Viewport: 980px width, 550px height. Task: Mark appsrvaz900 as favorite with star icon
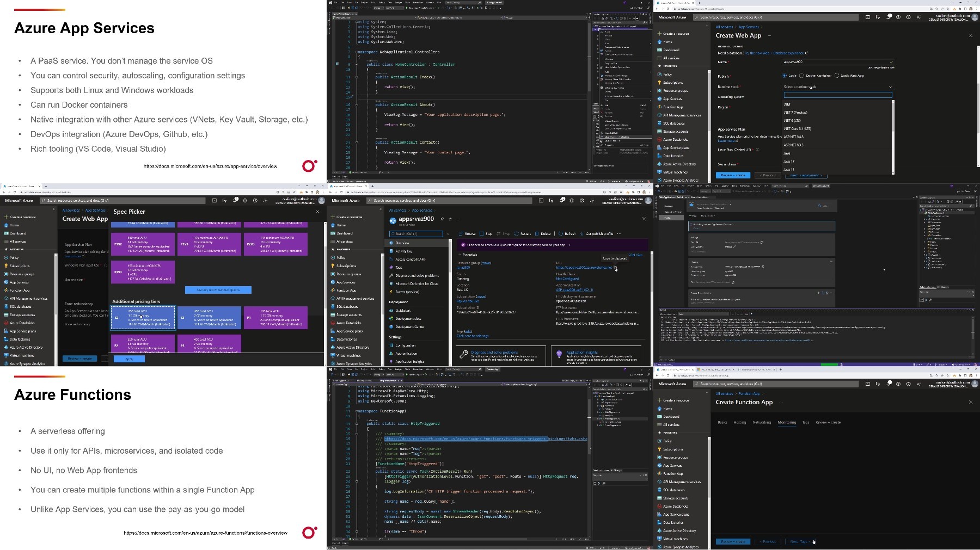click(x=450, y=219)
